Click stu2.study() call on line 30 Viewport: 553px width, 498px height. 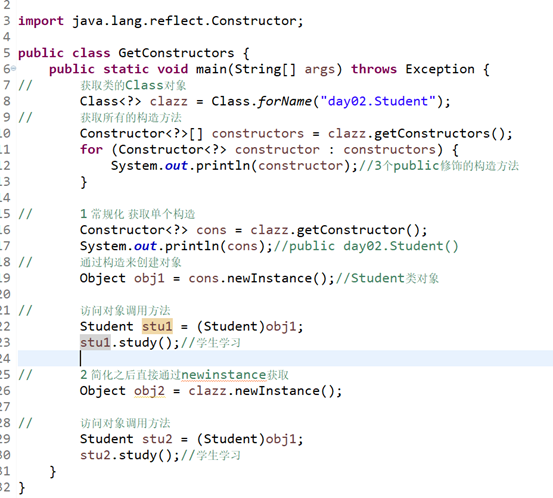(x=126, y=455)
